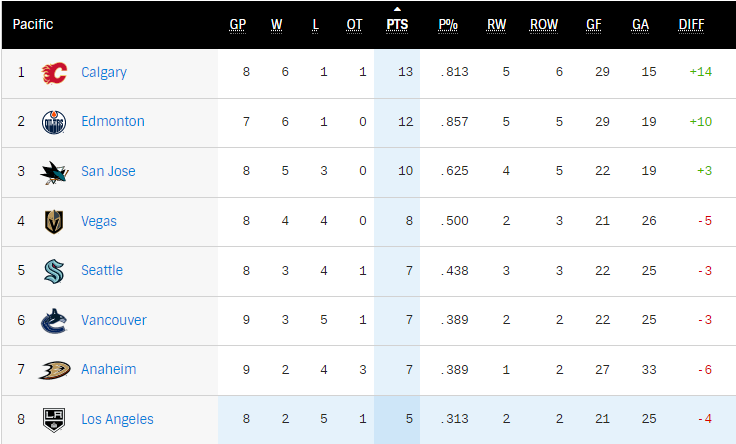
Task: Sort by the P% column header
Action: tap(448, 25)
